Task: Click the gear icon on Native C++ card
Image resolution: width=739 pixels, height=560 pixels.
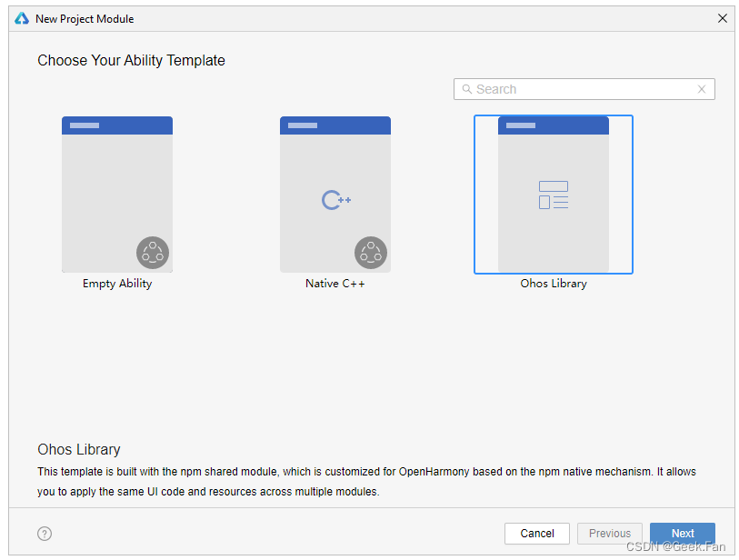Action: pos(370,253)
